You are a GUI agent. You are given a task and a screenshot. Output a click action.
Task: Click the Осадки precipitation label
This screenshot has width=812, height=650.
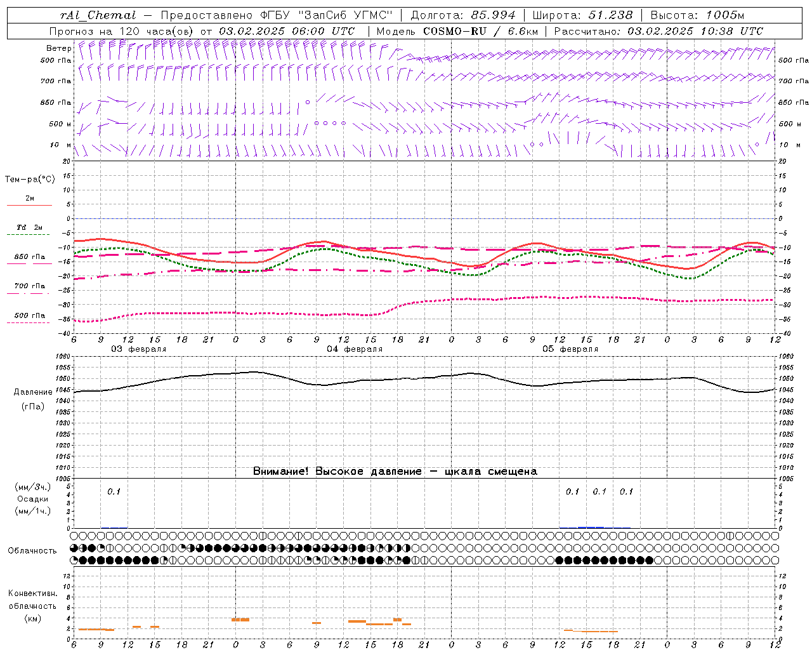(33, 499)
